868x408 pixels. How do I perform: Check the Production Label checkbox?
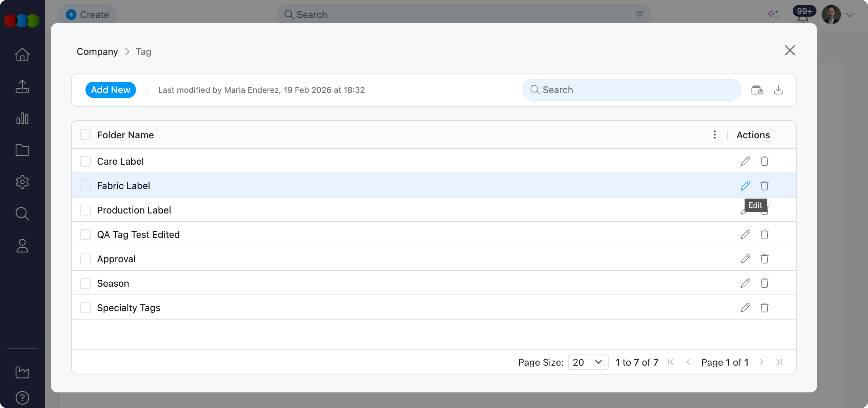coord(85,210)
